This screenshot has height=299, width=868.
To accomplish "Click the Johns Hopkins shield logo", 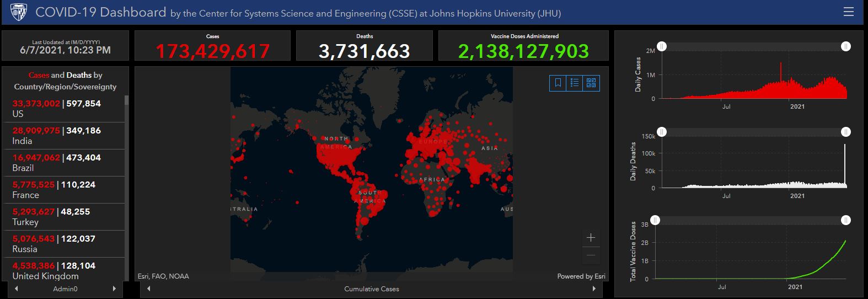I will coord(19,12).
